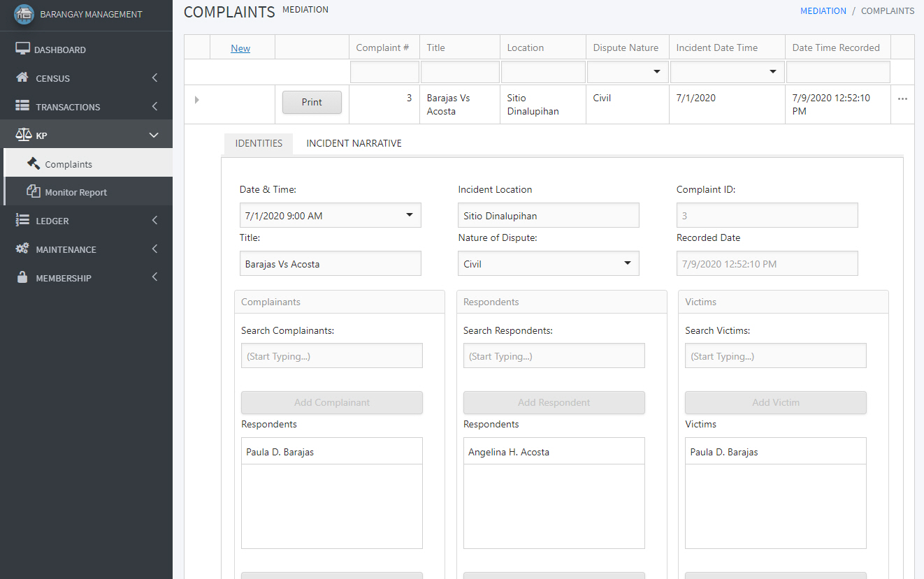
Task: Click the Title column filter field
Action: pyautogui.click(x=460, y=72)
